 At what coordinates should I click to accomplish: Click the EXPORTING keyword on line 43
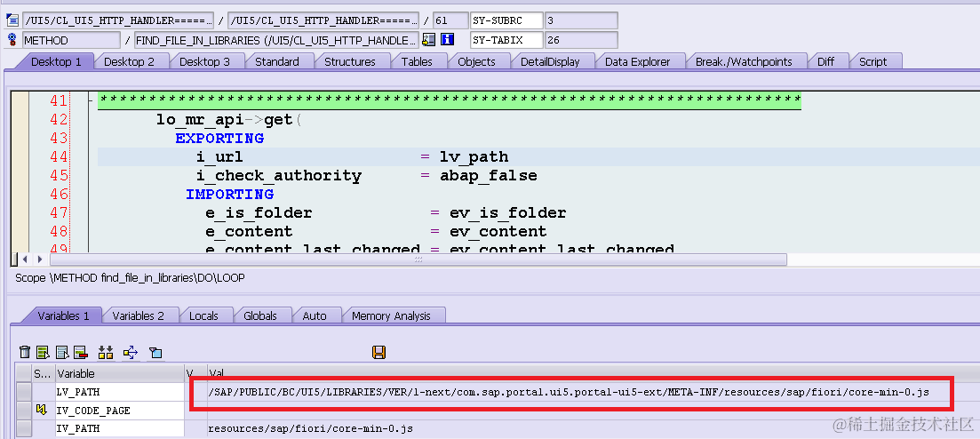219,138
